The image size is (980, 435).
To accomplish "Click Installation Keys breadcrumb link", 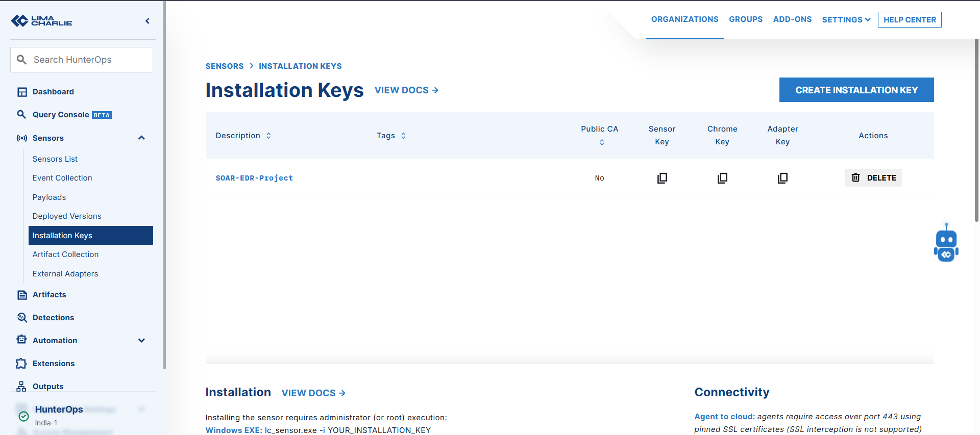I will point(300,66).
